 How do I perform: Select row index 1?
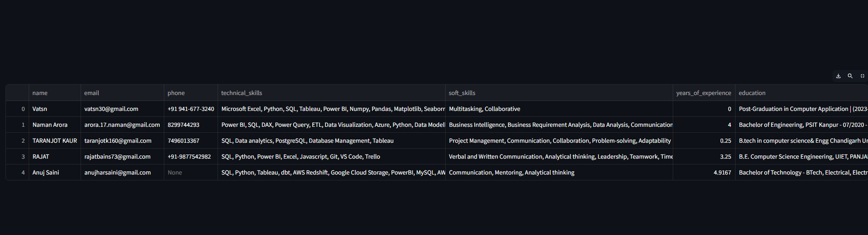pos(17,125)
